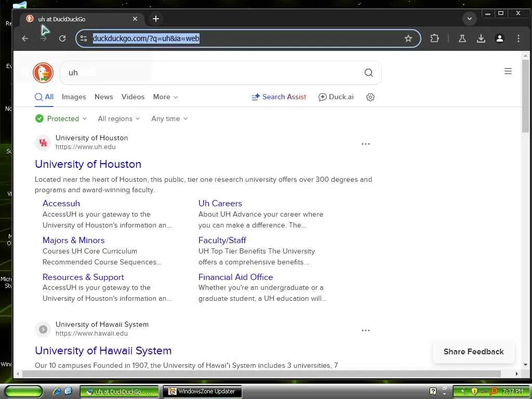Switch to the News tab
Screen dimensions: 532x399
point(104,97)
